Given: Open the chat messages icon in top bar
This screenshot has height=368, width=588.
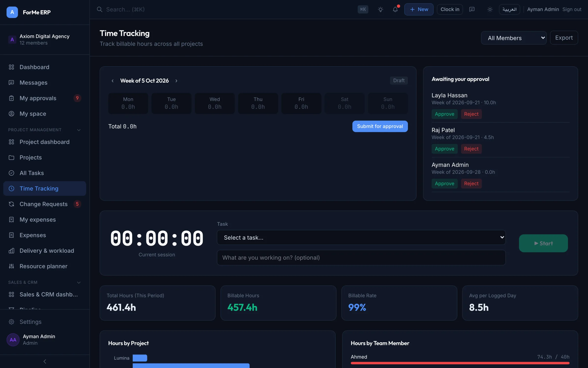Looking at the screenshot, I should point(472,9).
